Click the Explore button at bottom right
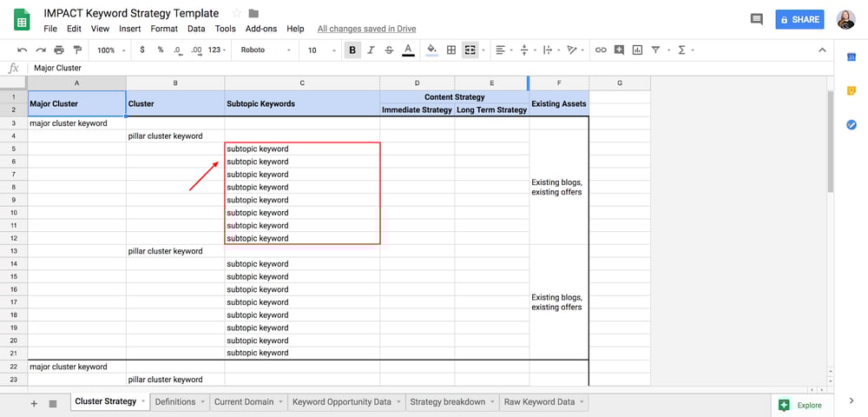The image size is (868, 417). [x=799, y=405]
